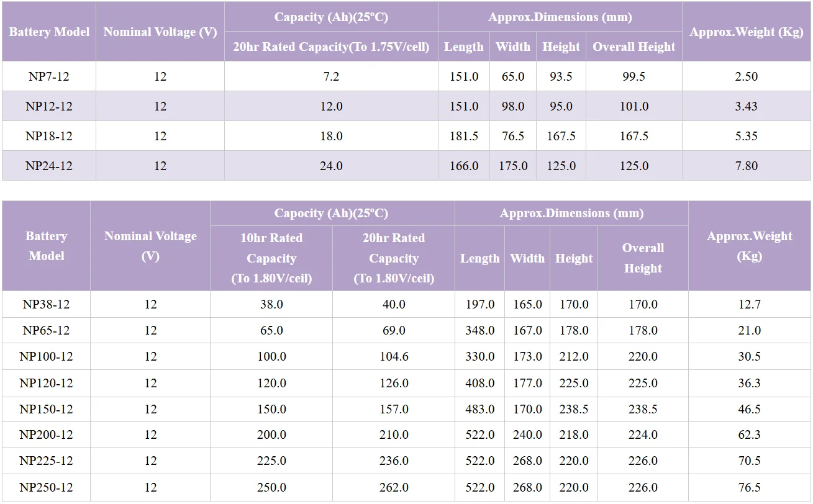Select the NP24-12 battery model cell

[48, 166]
